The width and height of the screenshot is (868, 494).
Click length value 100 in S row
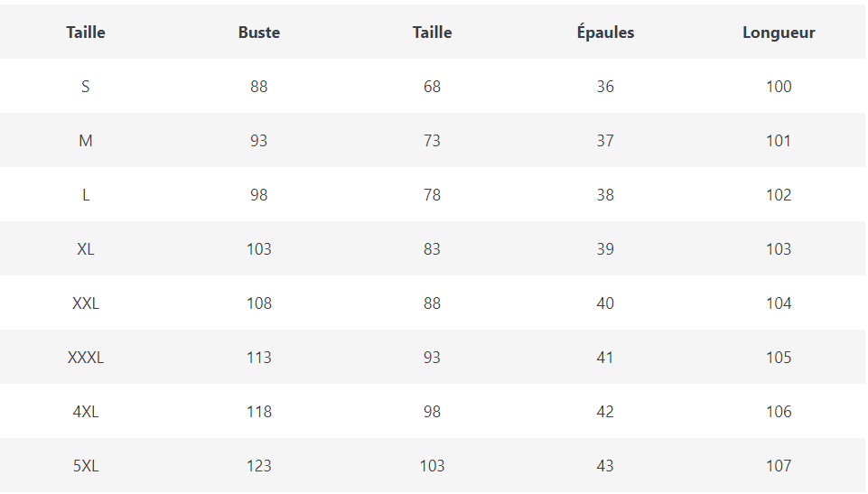tap(779, 87)
